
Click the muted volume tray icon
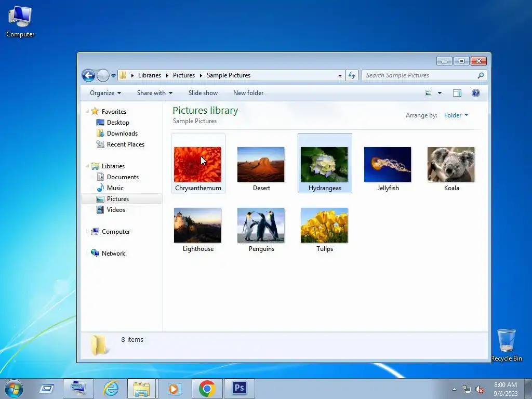click(480, 389)
